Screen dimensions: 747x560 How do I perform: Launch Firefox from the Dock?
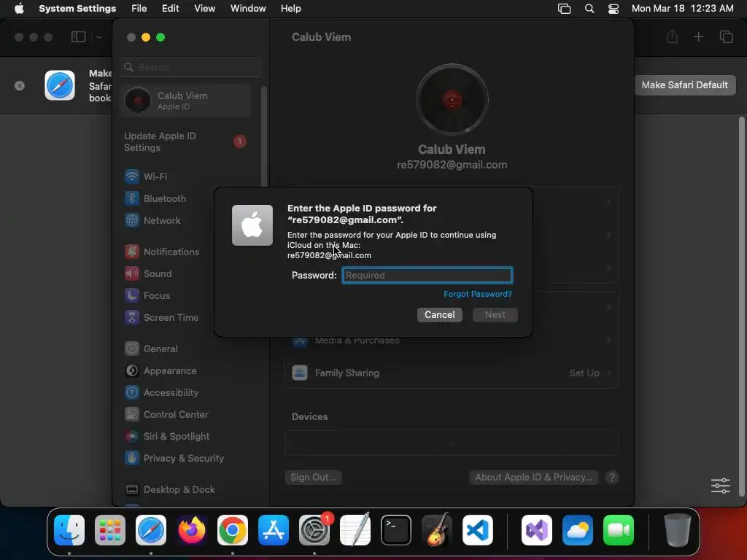tap(192, 530)
